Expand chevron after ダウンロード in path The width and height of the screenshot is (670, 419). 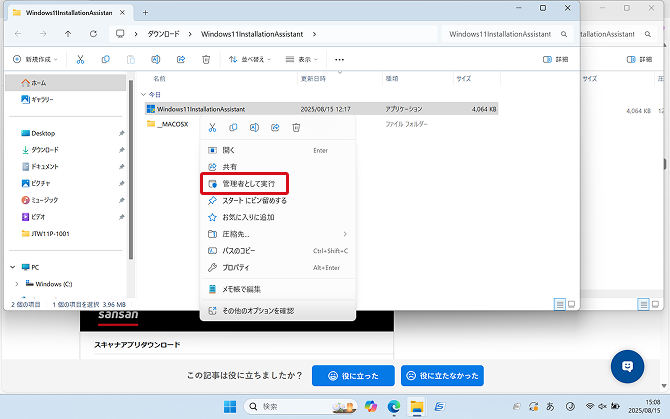tap(190, 34)
